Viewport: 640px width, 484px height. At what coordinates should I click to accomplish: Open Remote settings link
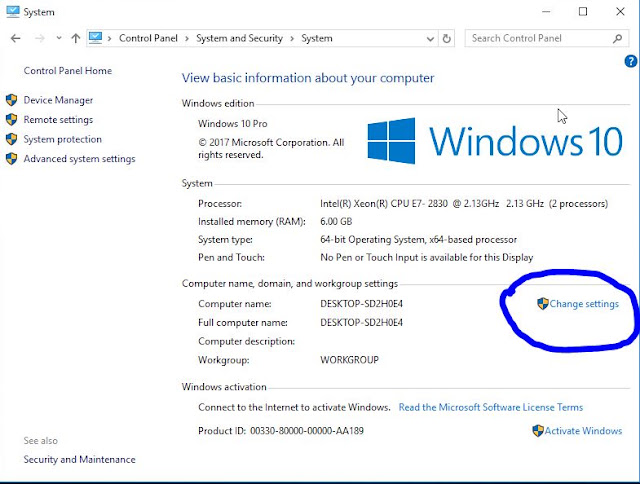click(58, 120)
